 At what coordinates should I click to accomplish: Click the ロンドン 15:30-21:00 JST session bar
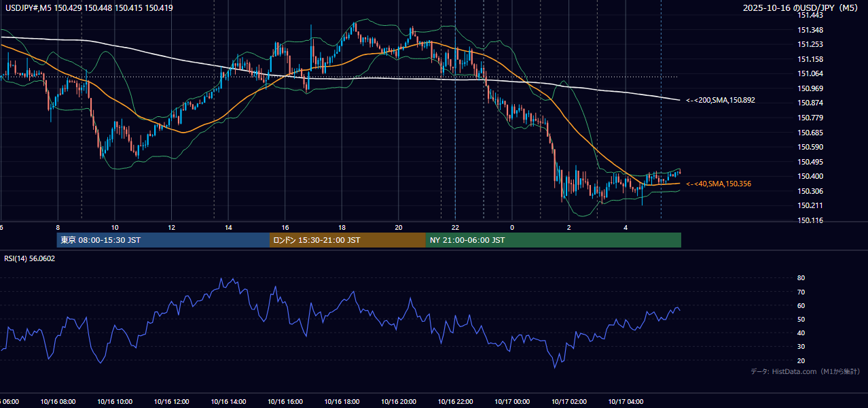point(348,240)
